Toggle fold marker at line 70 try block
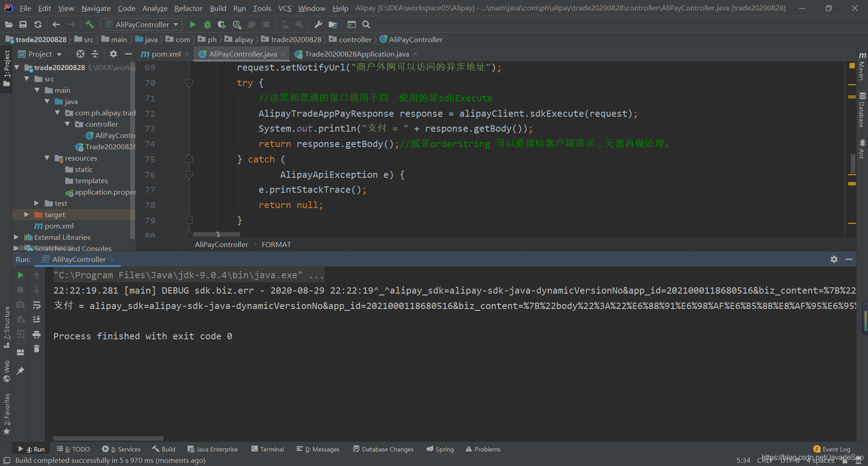The width and height of the screenshot is (868, 466). coord(189,83)
